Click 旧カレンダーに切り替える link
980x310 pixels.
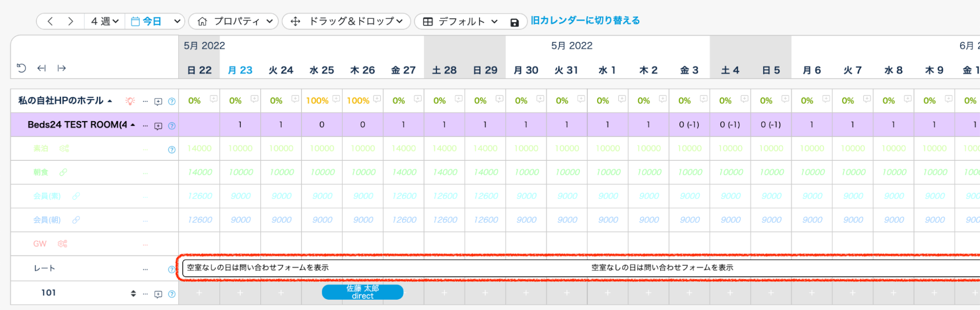[x=585, y=21]
